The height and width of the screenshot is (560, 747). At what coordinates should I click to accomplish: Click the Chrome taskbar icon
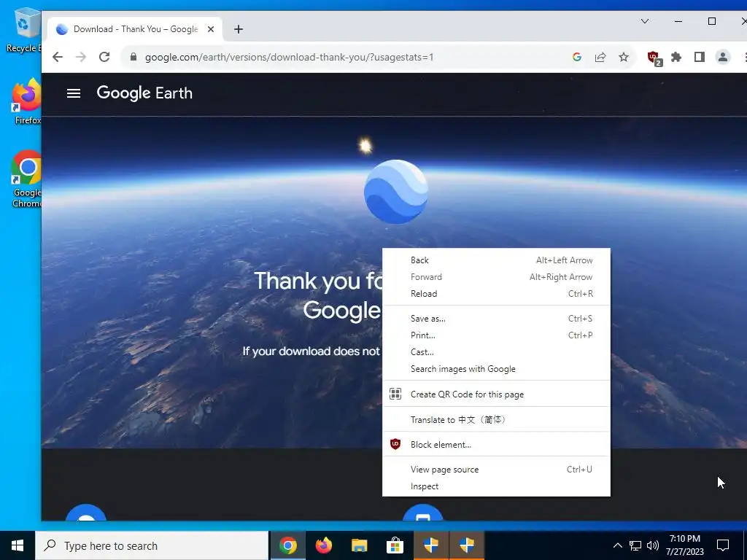click(x=287, y=545)
